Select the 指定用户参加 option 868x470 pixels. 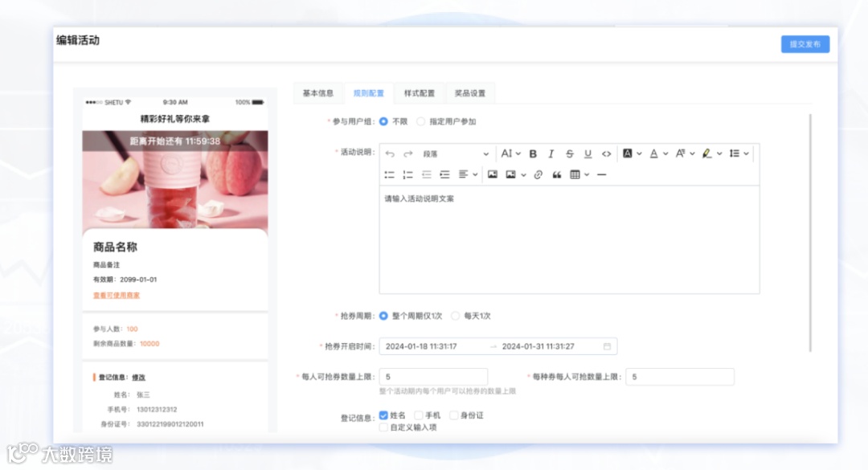tap(420, 122)
